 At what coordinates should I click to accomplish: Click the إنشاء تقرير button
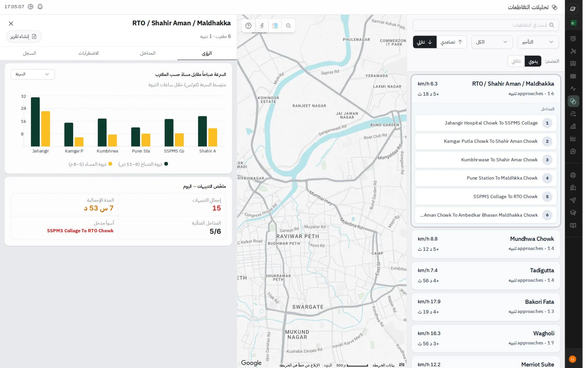[x=24, y=37]
